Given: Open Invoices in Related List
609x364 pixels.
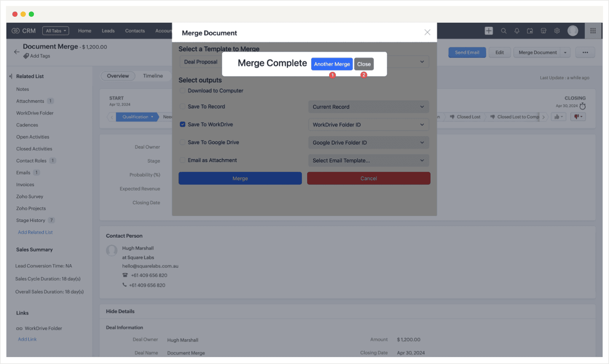Looking at the screenshot, I should [x=25, y=185].
